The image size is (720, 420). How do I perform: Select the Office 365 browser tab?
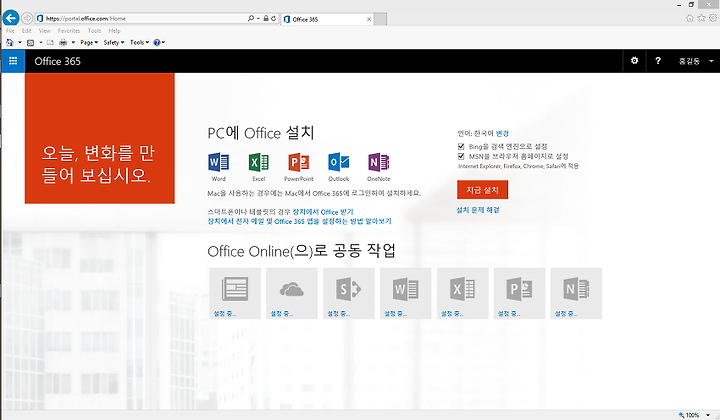[326, 19]
